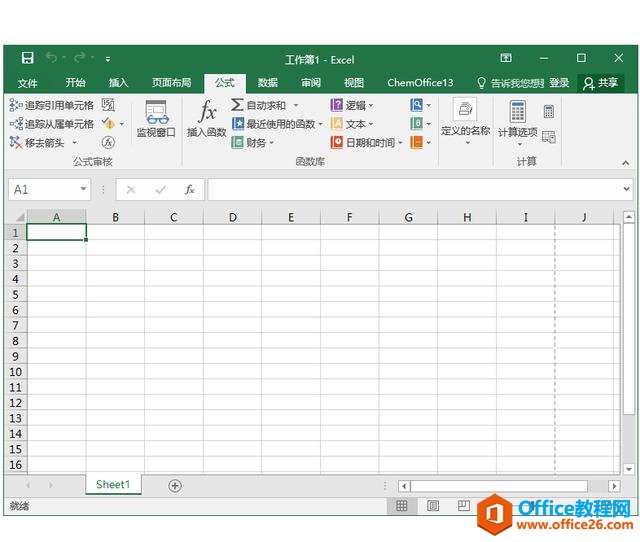Click the Save icon in quick access toolbar
This screenshot has width=640, height=542.
coord(27,58)
